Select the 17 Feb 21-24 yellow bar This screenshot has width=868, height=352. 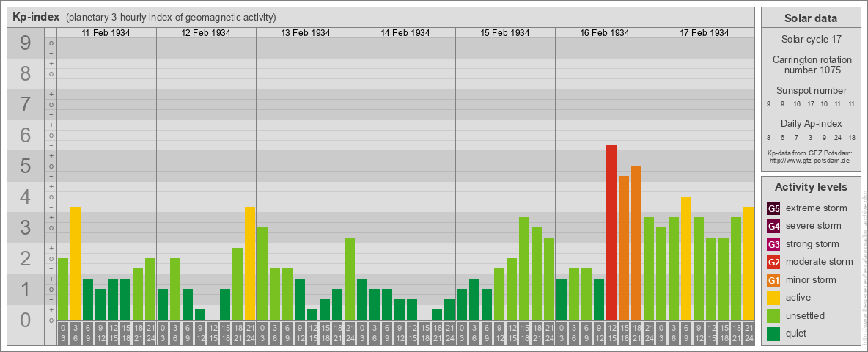coord(749,263)
